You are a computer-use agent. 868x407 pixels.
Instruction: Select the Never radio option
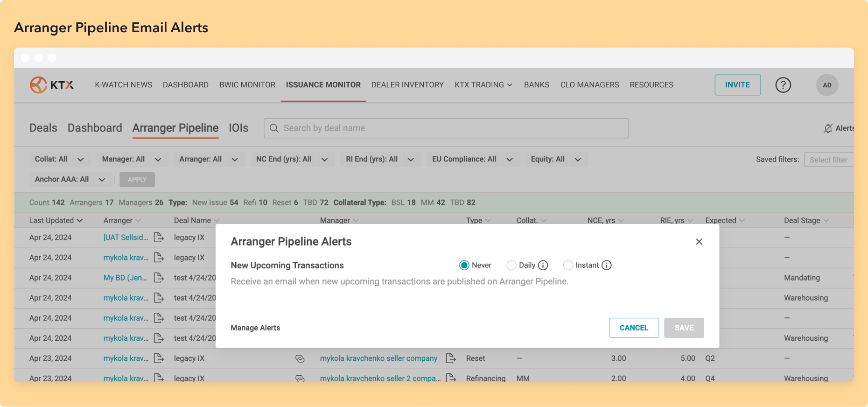pyautogui.click(x=464, y=265)
